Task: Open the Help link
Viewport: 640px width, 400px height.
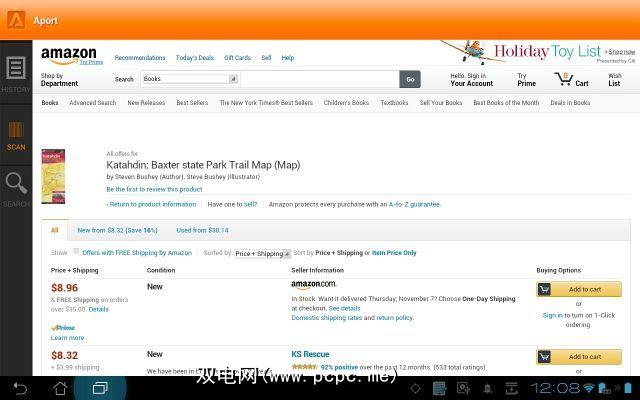Action: click(x=288, y=58)
